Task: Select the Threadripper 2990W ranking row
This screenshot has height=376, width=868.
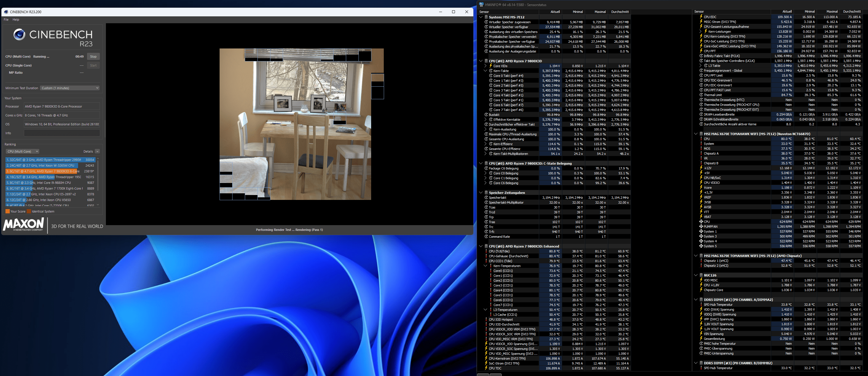Action: [51, 160]
